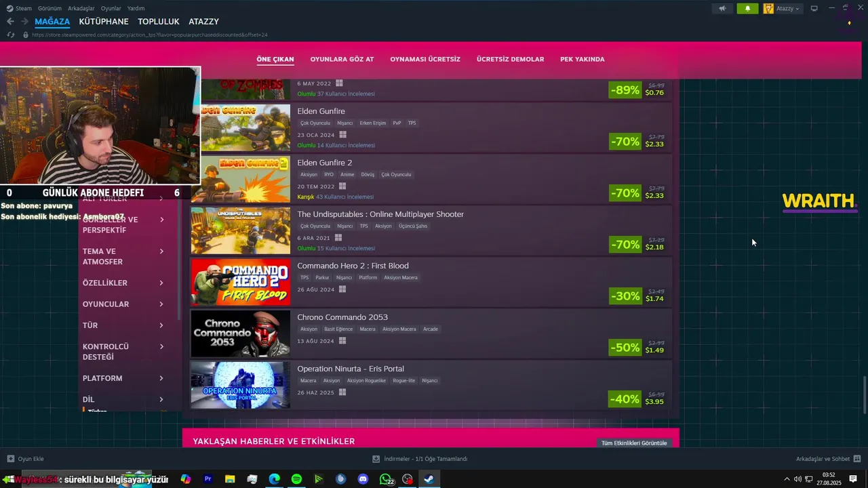The width and height of the screenshot is (868, 488).
Task: Open Premiere Pro from the taskbar
Action: [208, 479]
